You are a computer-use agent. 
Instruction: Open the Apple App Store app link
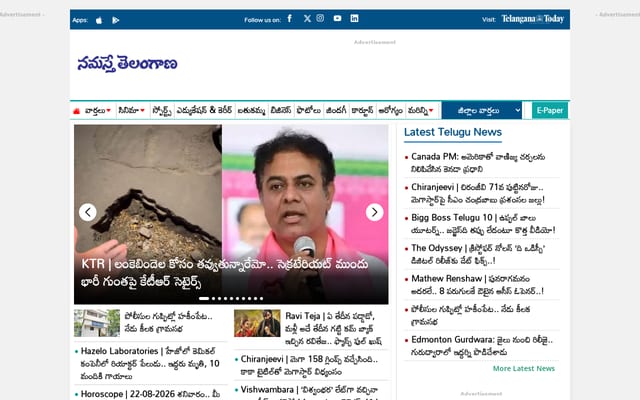point(99,20)
